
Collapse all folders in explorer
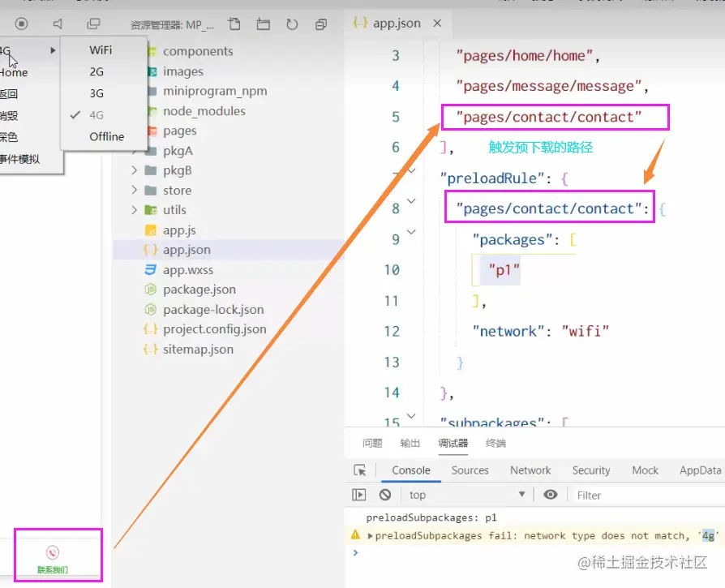(321, 24)
